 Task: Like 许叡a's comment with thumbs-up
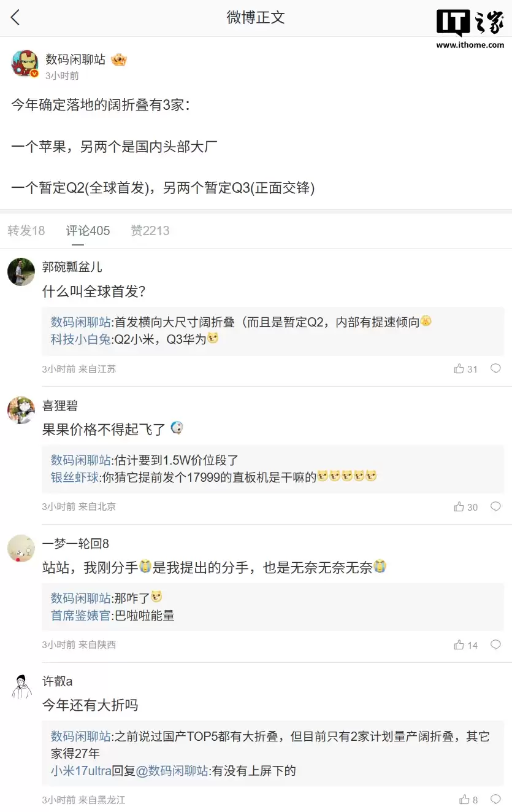(464, 800)
